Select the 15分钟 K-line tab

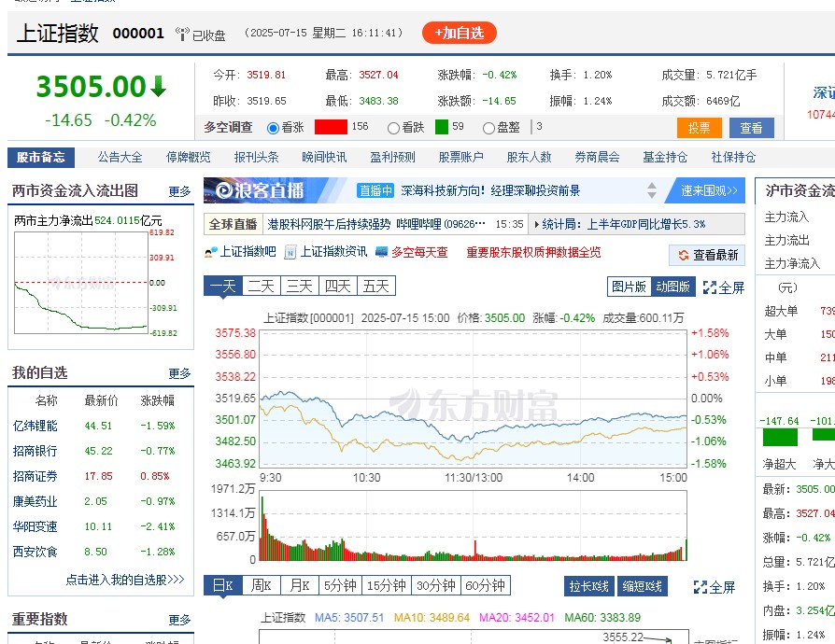pos(387,585)
